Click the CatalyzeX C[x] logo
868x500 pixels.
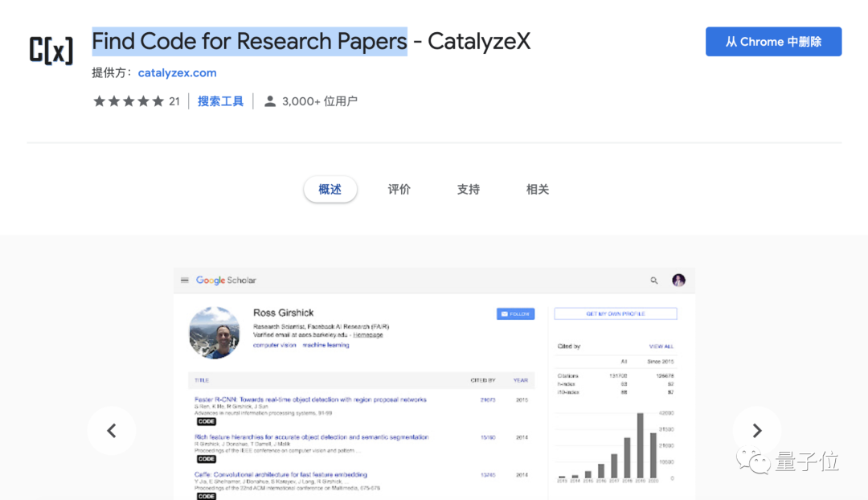tap(51, 50)
